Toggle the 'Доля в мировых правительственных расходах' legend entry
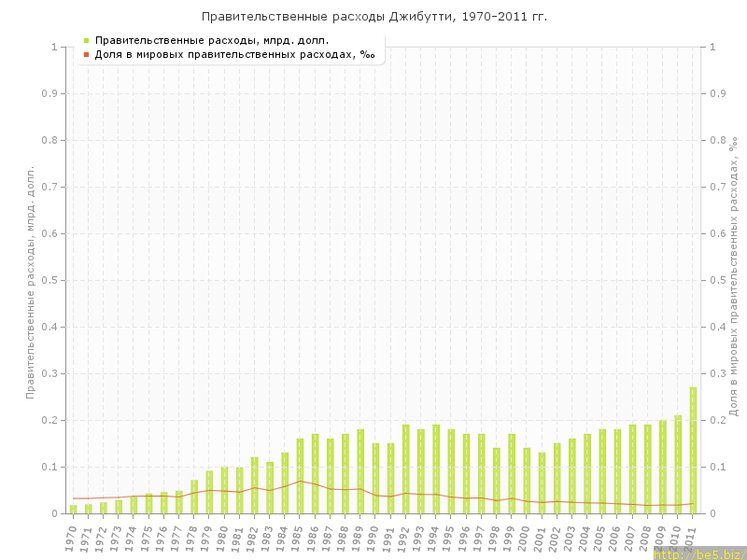Screen dimensions: 747x560 pos(233,54)
